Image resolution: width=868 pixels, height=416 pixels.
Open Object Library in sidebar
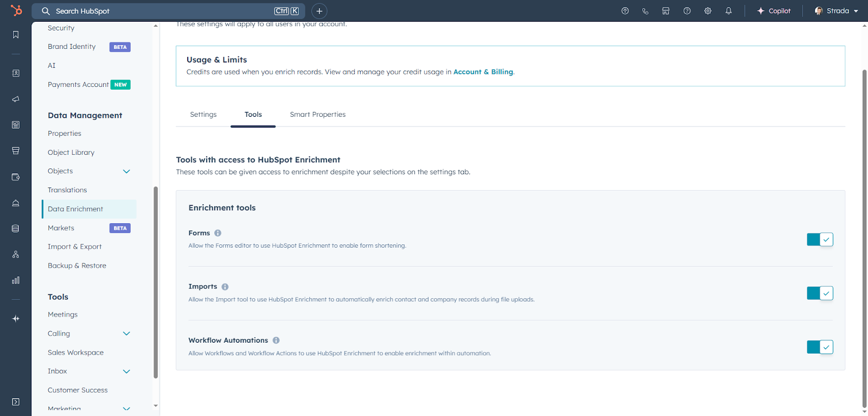click(x=71, y=153)
